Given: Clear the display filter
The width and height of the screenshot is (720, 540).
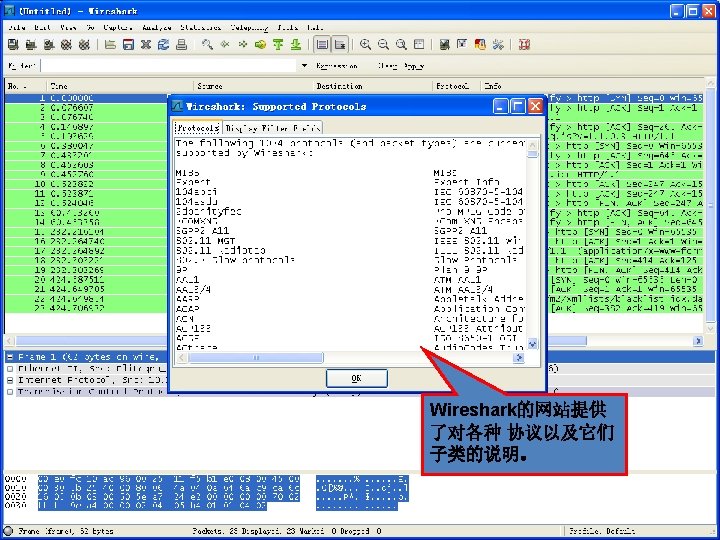Looking at the screenshot, I should 387,66.
